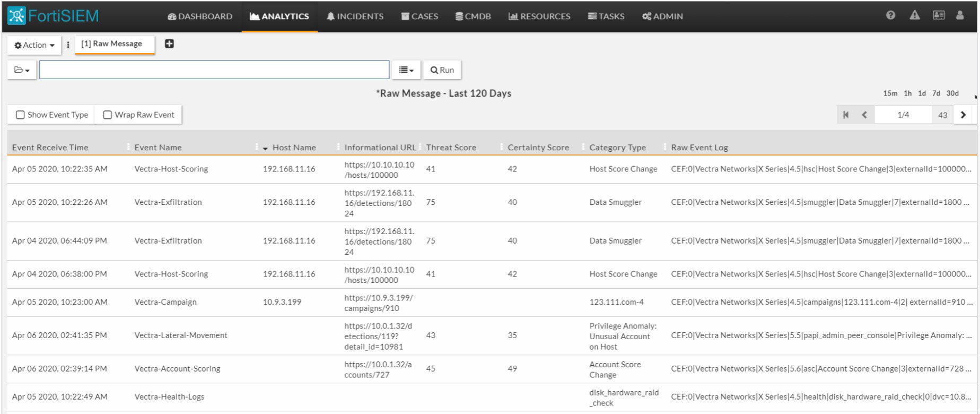This screenshot has height=414, width=980.
Task: Add a new search tab with plus icon
Action: click(169, 44)
